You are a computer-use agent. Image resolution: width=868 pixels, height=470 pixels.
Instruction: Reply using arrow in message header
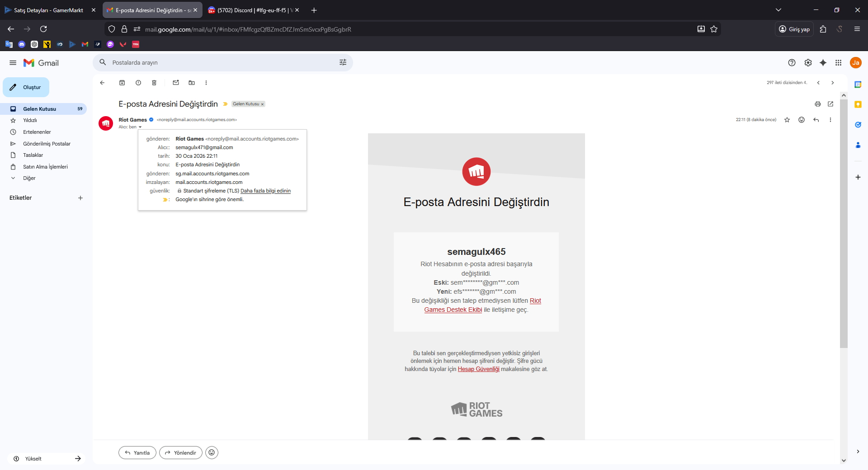click(816, 120)
